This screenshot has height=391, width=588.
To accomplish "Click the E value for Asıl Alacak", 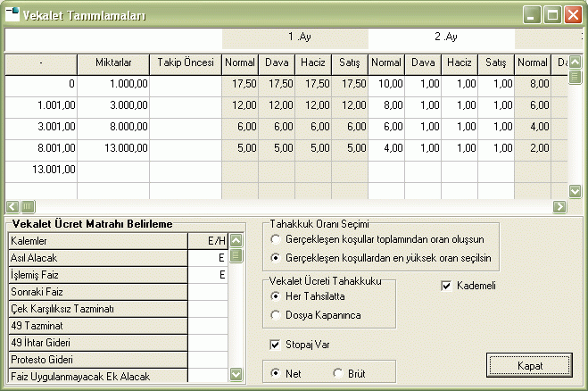I will [x=208, y=258].
